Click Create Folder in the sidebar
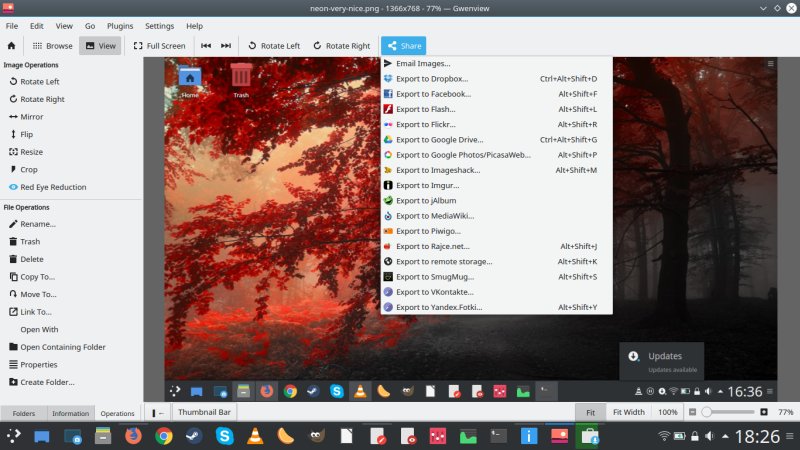 click(41, 382)
